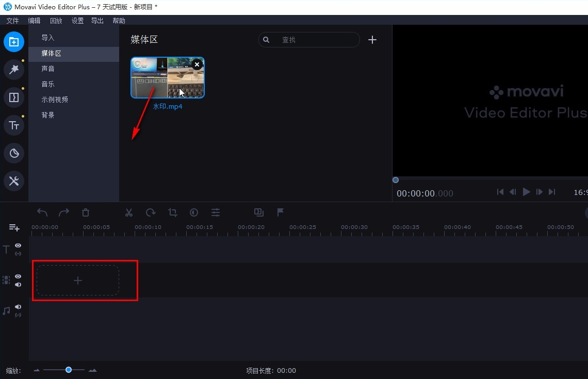This screenshot has width=588, height=379.
Task: Skip to previous clip in player
Action: coord(500,192)
